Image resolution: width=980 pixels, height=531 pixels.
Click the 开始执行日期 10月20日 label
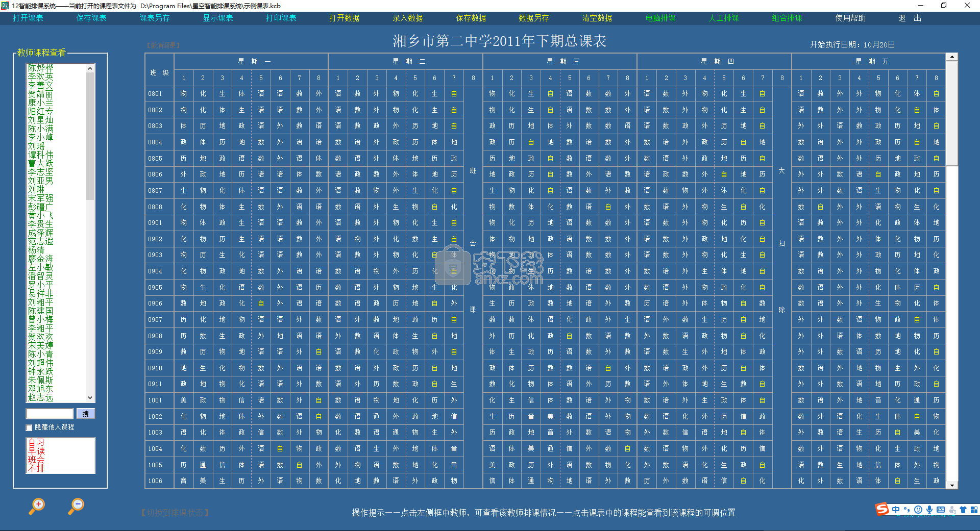pos(852,44)
